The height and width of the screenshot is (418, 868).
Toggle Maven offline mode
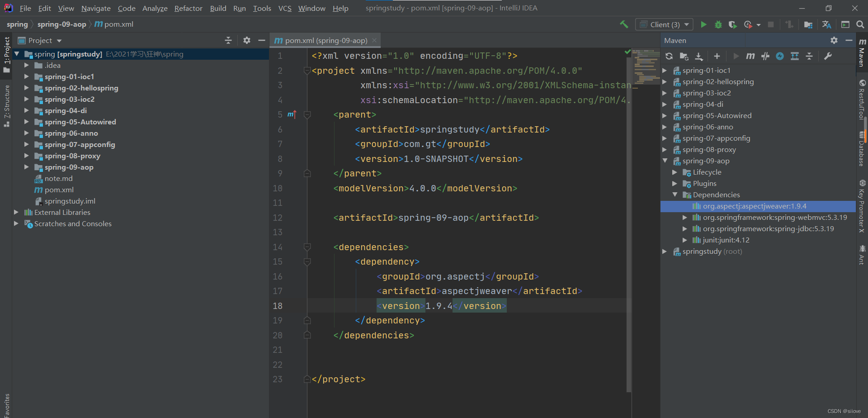(765, 56)
